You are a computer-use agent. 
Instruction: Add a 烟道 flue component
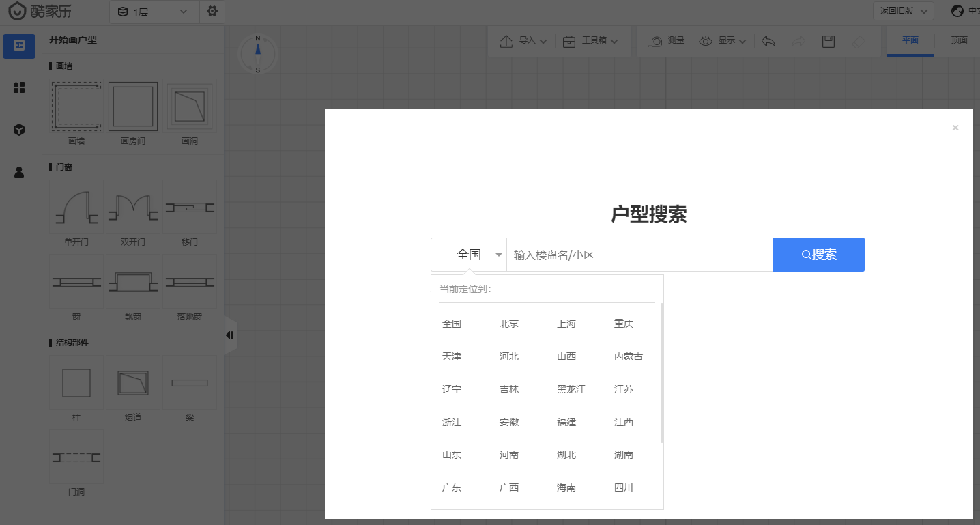coord(133,382)
